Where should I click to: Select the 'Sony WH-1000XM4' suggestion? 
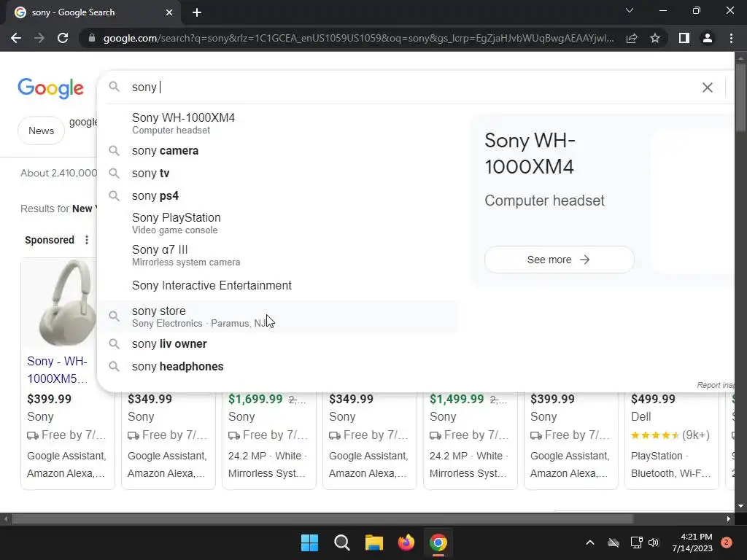279,123
